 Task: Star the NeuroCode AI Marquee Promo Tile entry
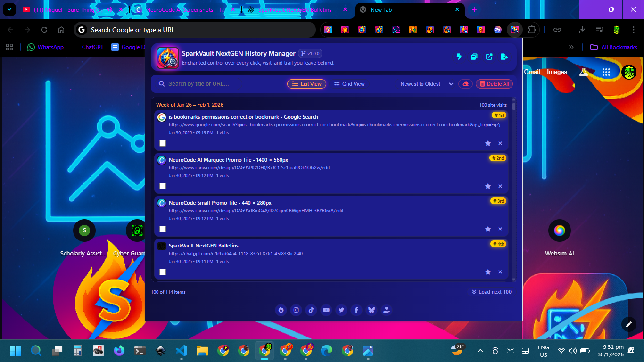point(488,186)
